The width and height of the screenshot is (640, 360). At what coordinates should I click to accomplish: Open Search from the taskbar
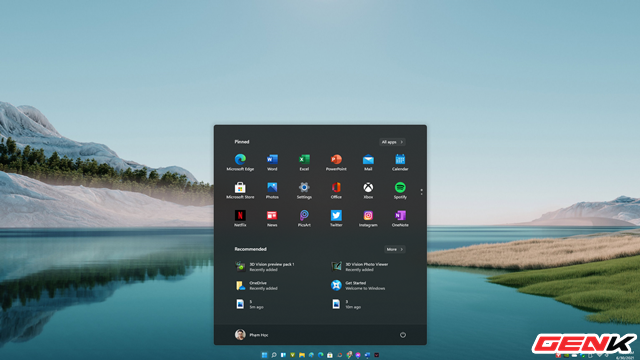coord(274,355)
